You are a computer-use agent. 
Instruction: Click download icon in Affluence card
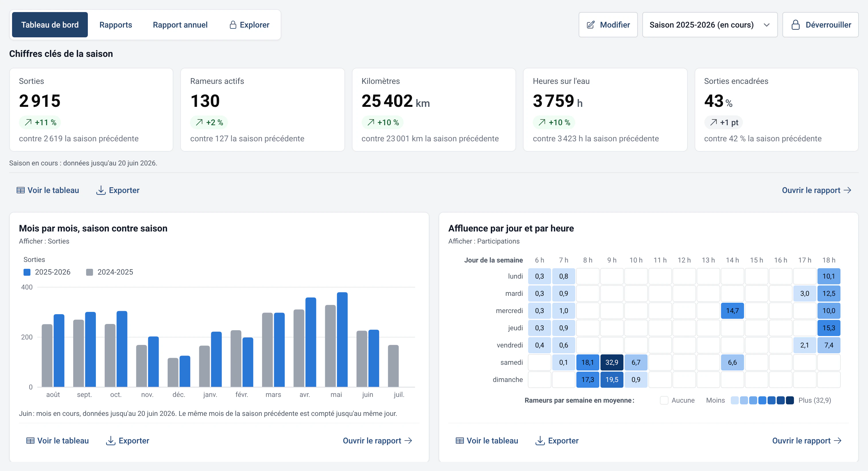click(540, 441)
